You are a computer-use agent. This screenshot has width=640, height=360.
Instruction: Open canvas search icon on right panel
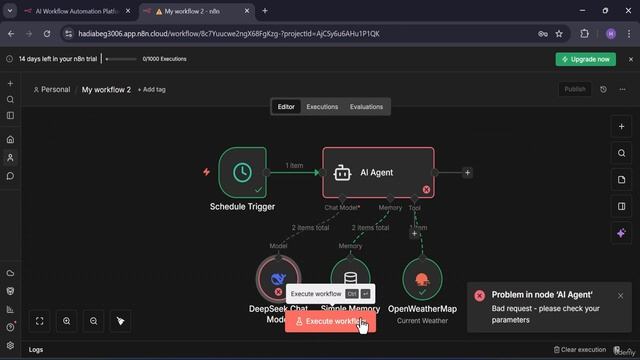click(621, 153)
